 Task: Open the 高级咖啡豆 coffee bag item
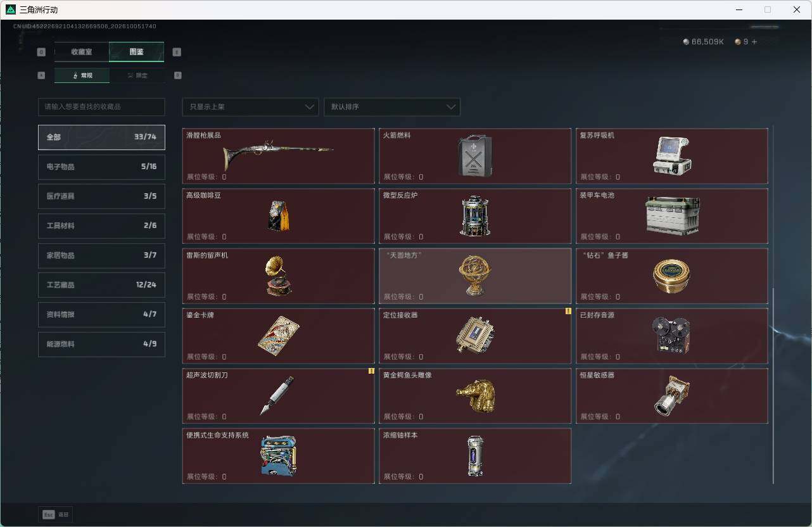click(x=279, y=216)
